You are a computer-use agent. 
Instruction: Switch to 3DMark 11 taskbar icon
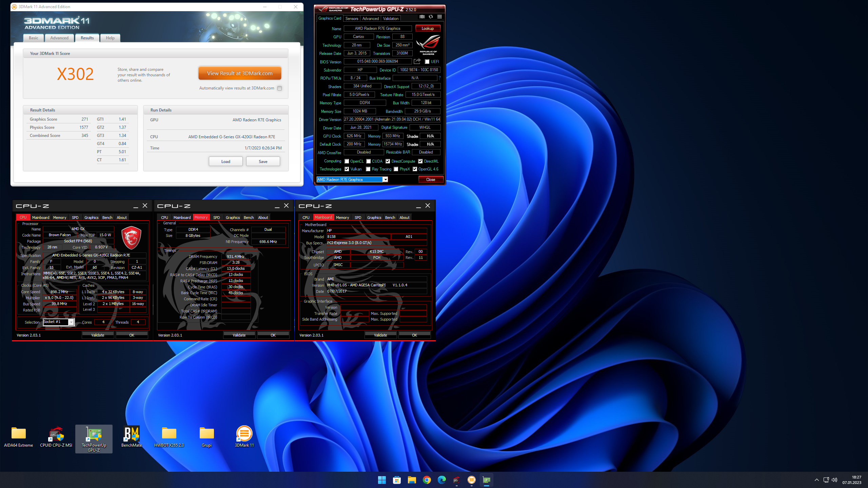click(471, 480)
